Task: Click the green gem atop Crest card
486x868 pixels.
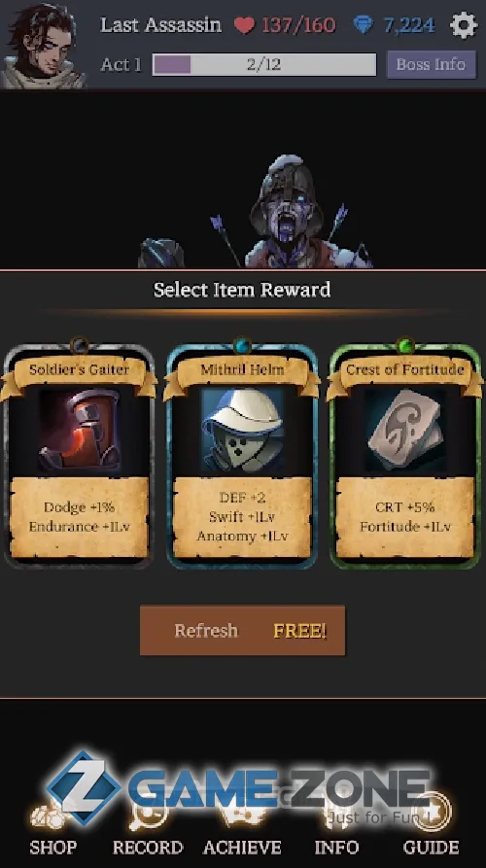Action: point(405,346)
